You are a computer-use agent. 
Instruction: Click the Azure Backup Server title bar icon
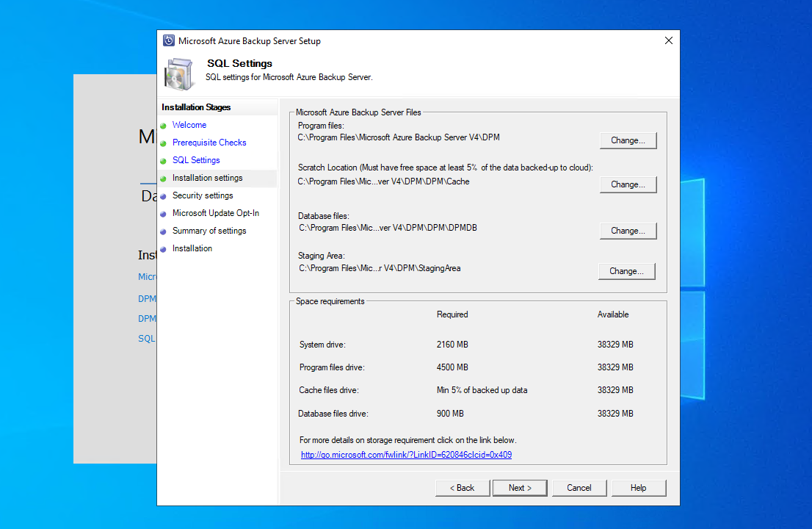coord(169,41)
